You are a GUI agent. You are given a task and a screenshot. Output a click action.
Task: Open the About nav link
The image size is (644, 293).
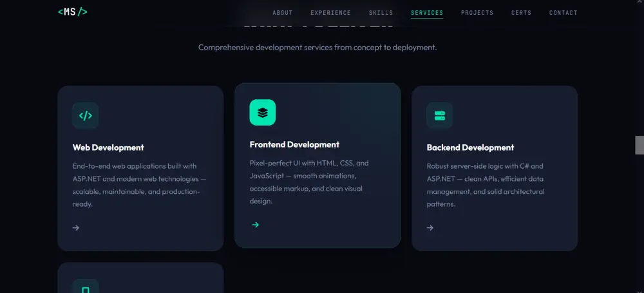click(283, 13)
